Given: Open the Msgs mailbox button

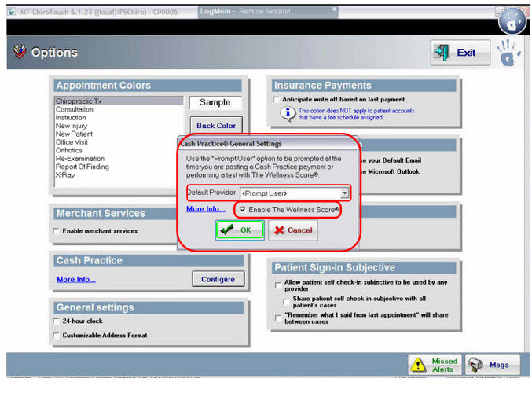Looking at the screenshot, I should coord(492,365).
